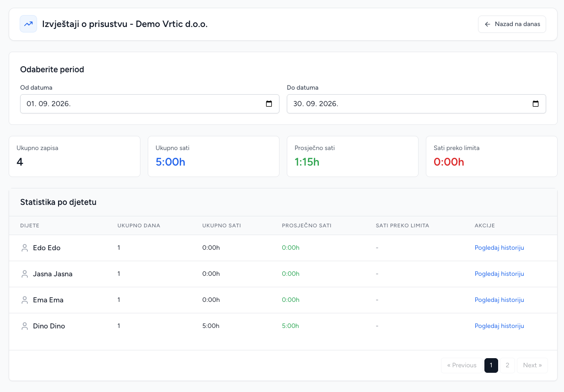Select the name Ema Ema
This screenshot has width=564, height=392.
(48, 300)
